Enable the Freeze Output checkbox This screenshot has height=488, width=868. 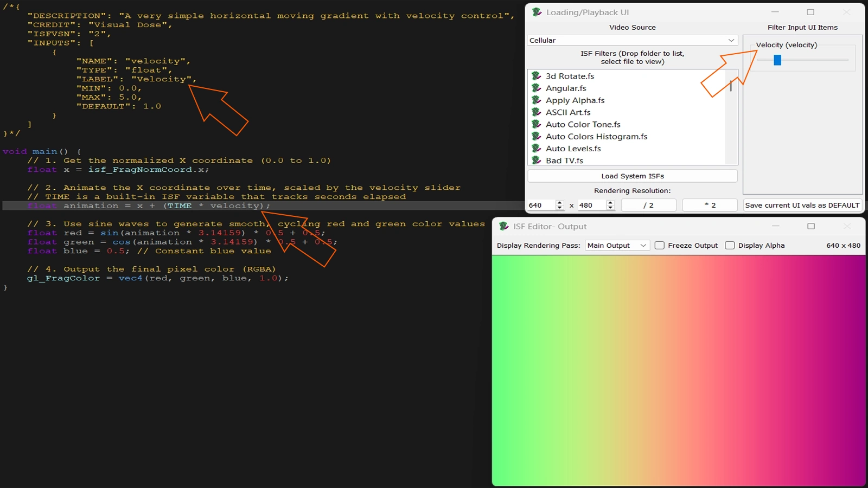click(660, 245)
